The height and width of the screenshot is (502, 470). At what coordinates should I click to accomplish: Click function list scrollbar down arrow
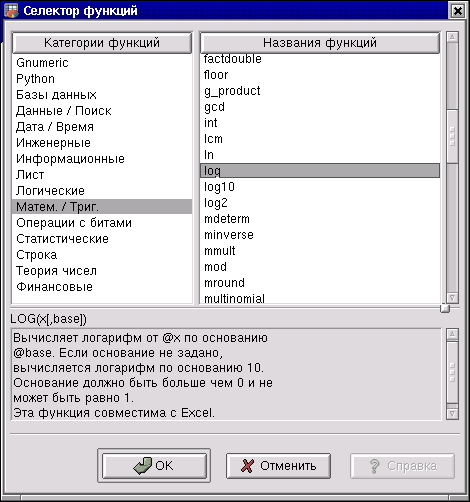point(452,298)
